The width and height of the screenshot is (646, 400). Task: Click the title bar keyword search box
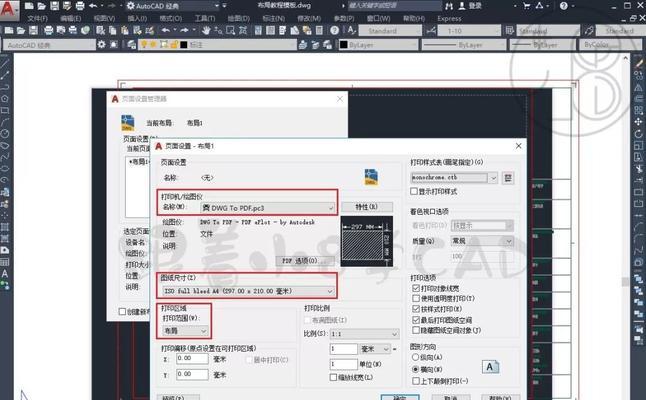(x=394, y=6)
